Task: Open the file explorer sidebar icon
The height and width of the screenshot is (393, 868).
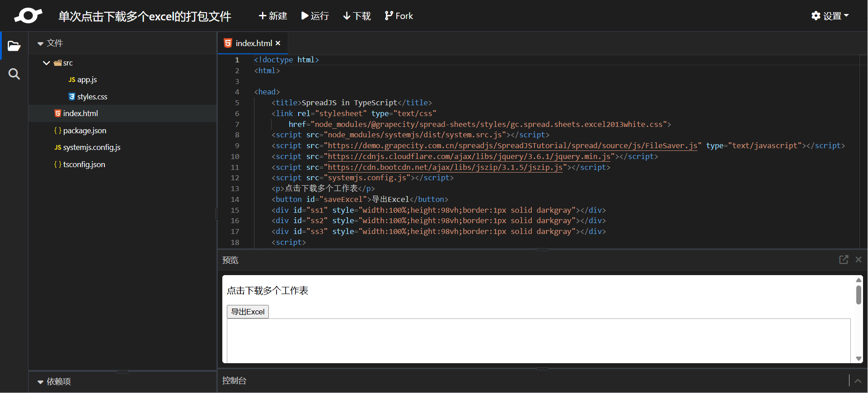Action: coord(14,46)
